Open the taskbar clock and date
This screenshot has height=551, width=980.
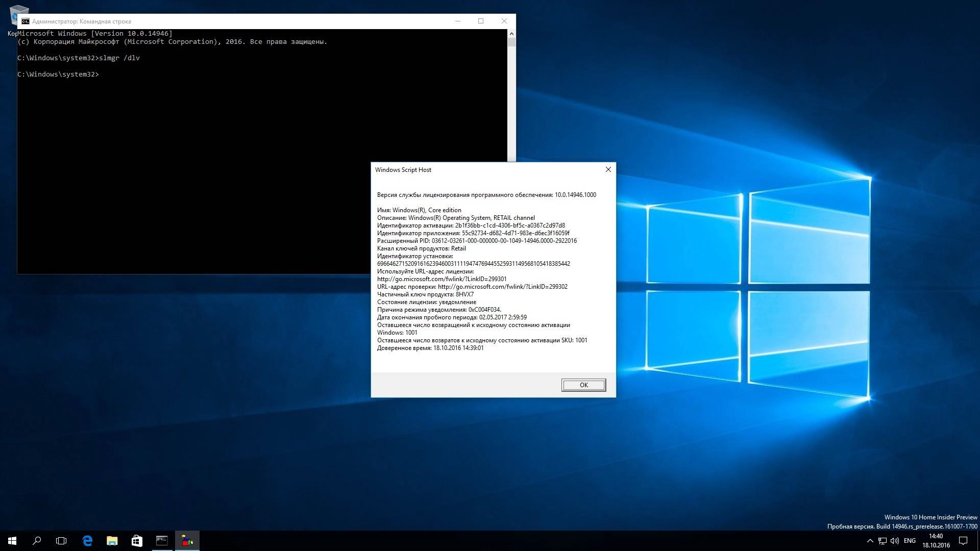click(936, 541)
